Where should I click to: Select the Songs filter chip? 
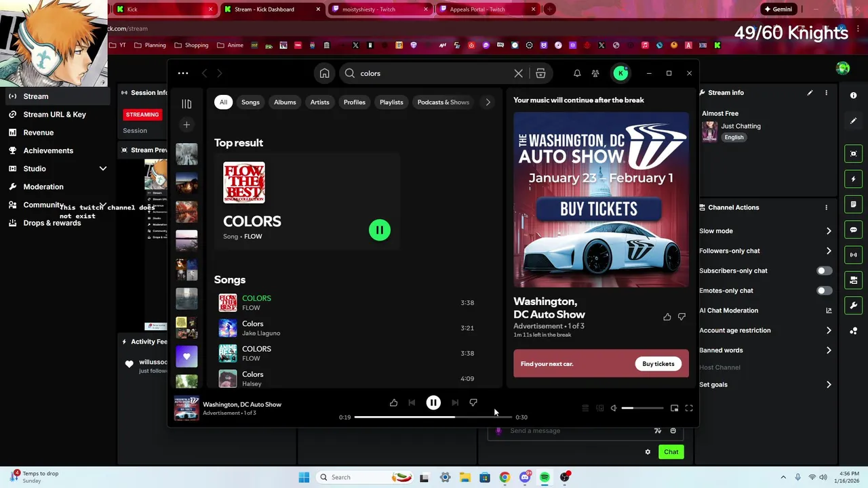pos(250,102)
